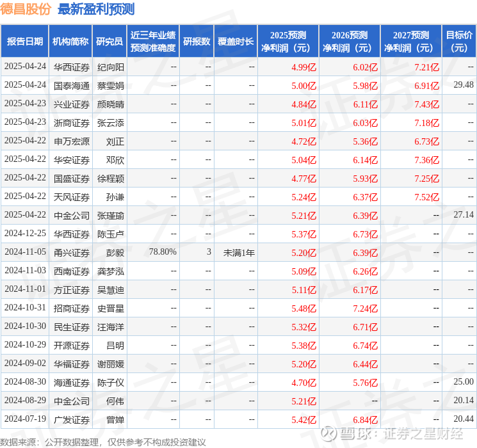The height and width of the screenshot is (448, 477).
Task: Click 7.24亿 in the 招商证券 row
Action: point(366,308)
